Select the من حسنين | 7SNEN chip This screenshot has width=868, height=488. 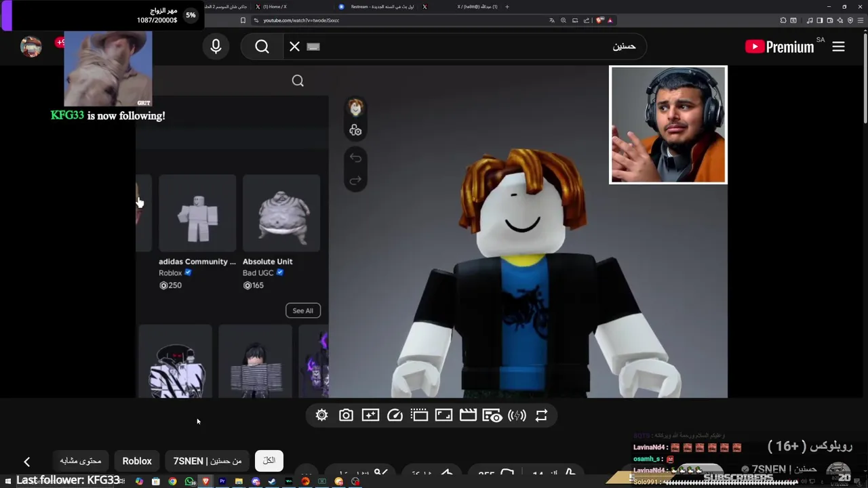(x=208, y=461)
